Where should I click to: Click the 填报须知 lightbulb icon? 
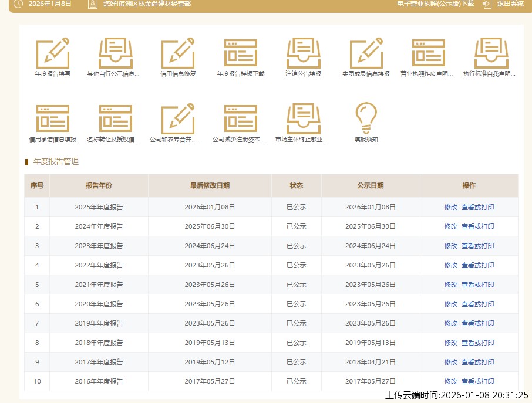point(366,119)
